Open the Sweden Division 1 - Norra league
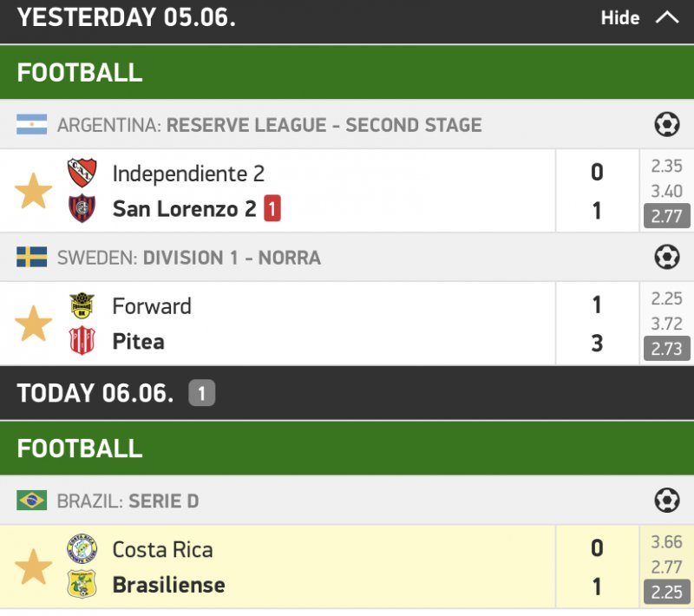 tap(232, 258)
